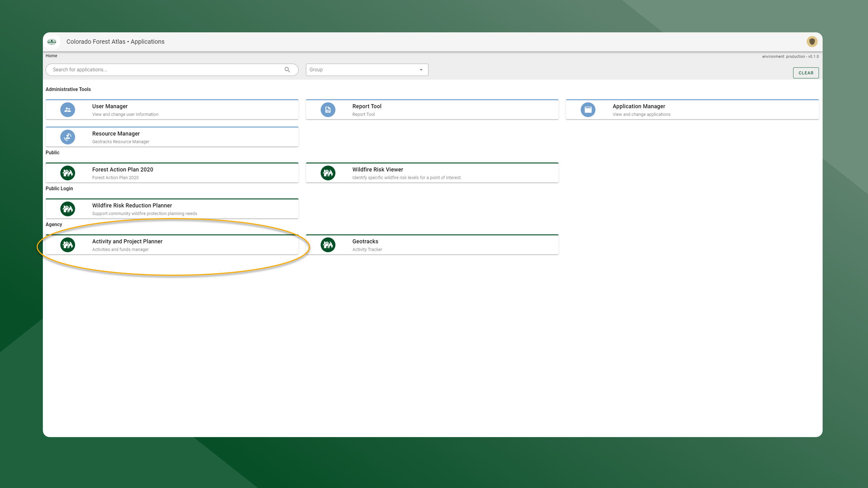This screenshot has width=868, height=488.
Task: Open the Group filter dropdown
Action: (x=421, y=69)
